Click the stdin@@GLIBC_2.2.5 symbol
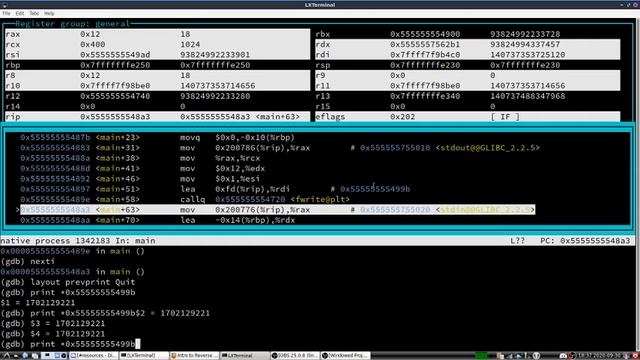The width and height of the screenshot is (640, 360). coord(485,210)
